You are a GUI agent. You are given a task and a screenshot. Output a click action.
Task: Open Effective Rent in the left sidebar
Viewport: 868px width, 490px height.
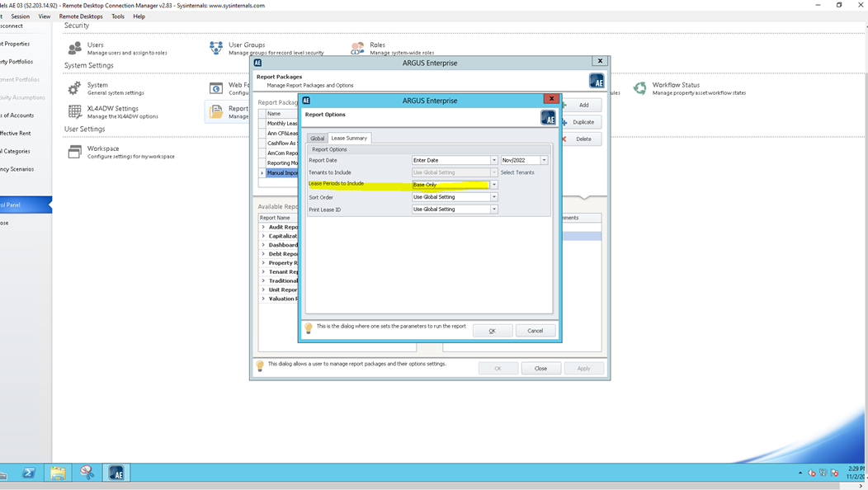pyautogui.click(x=16, y=134)
